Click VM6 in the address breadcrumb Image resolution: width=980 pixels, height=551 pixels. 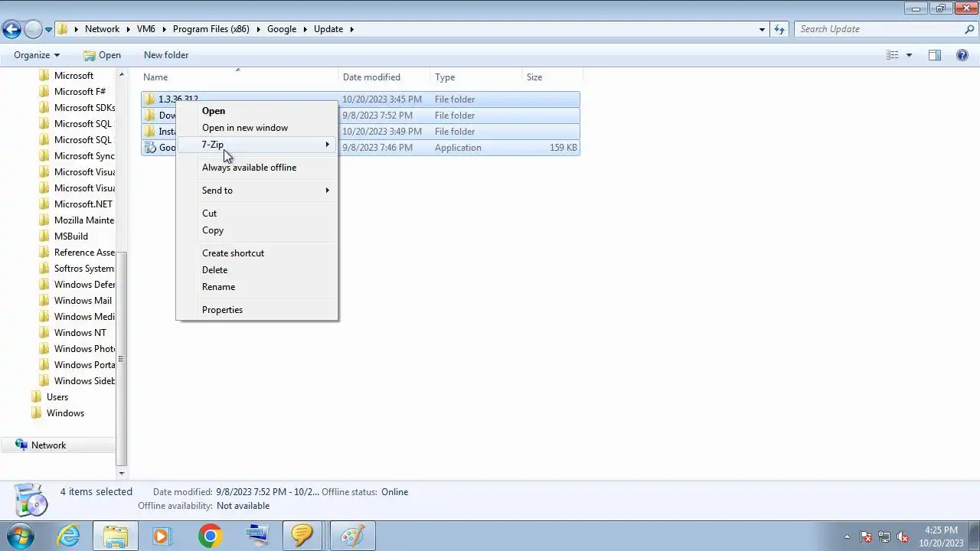pos(145,29)
